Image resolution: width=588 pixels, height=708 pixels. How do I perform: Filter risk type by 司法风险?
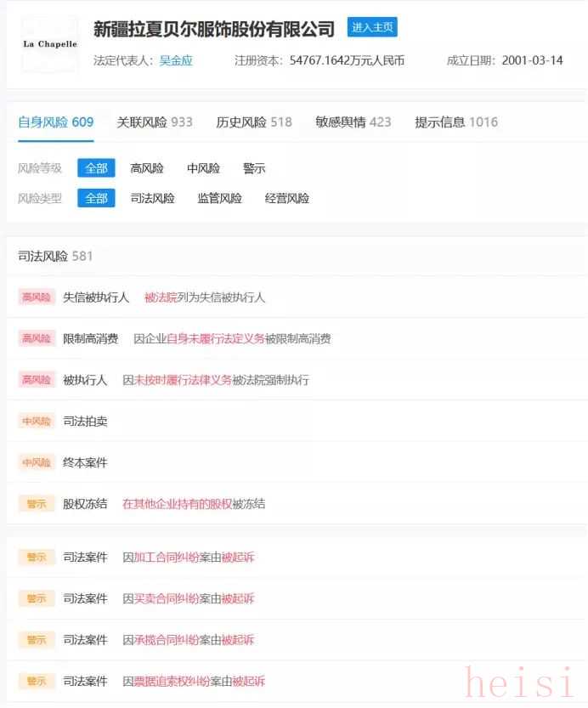pos(153,198)
